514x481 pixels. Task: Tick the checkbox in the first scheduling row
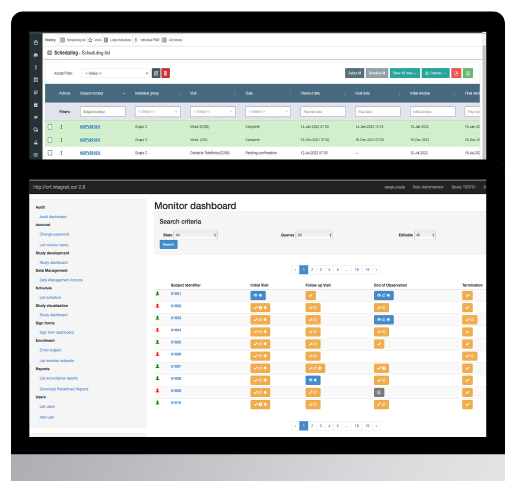pos(50,127)
